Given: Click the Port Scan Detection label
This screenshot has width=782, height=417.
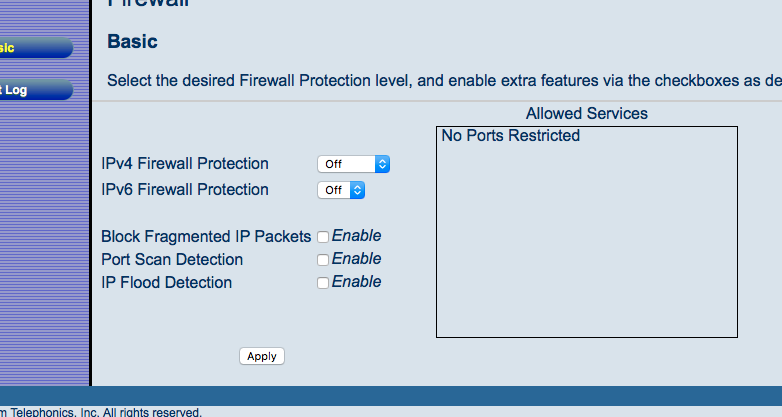Looking at the screenshot, I should click(172, 260).
